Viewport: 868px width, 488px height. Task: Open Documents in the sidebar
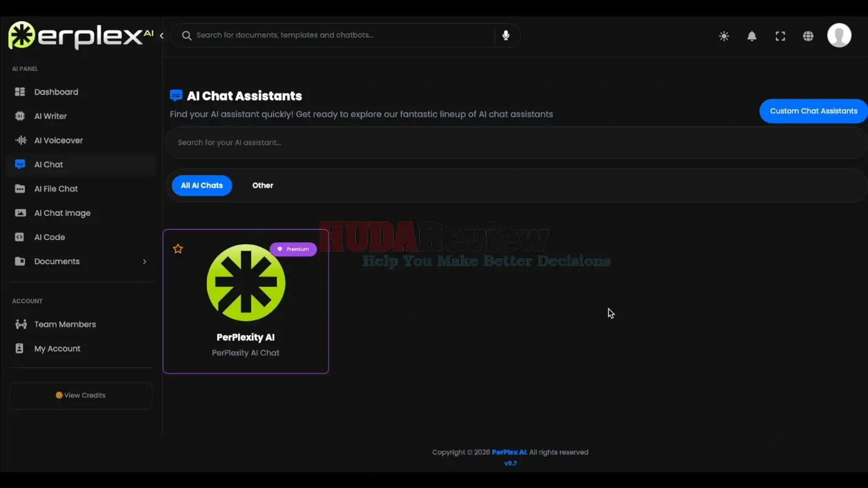tap(57, 261)
